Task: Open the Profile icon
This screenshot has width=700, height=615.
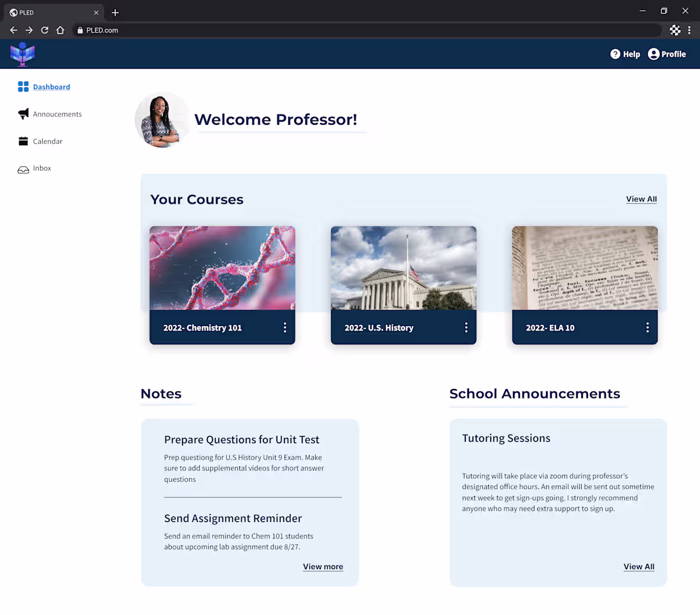Action: (653, 54)
